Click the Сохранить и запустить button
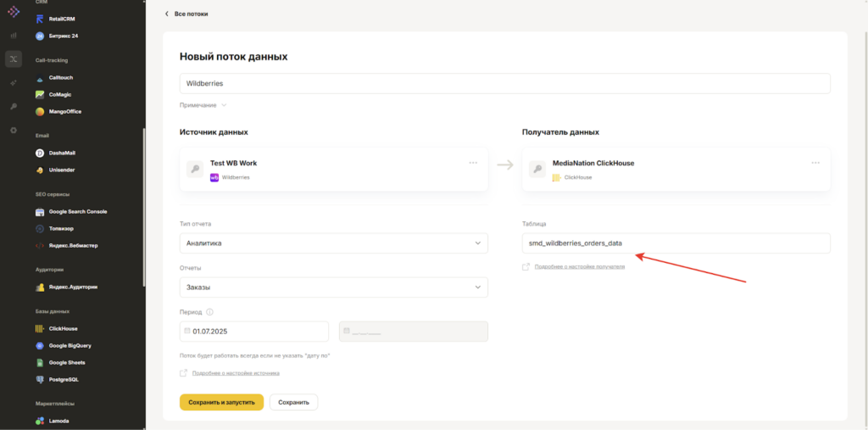 tap(221, 402)
